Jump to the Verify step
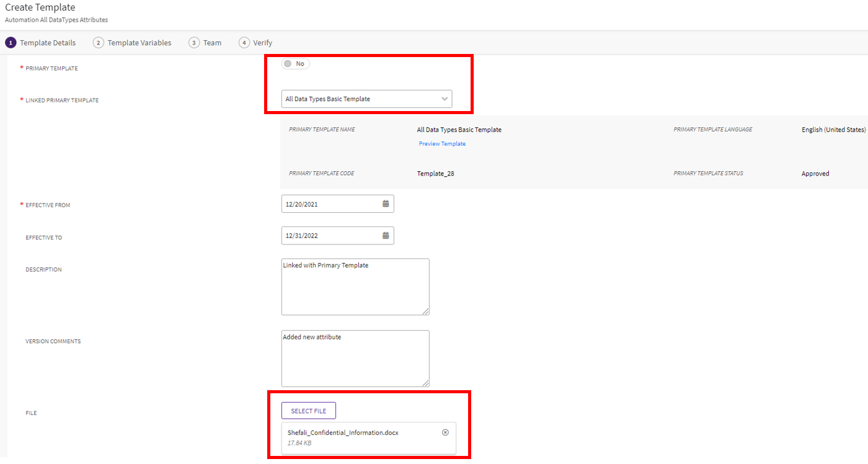The width and height of the screenshot is (868, 464). click(262, 43)
